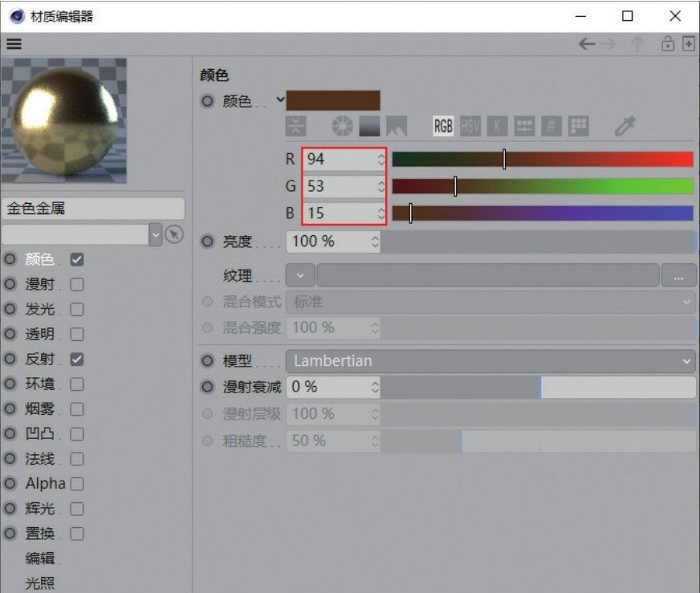This screenshot has width=700, height=593.
Task: Click the new window plus icon
Action: click(689, 43)
